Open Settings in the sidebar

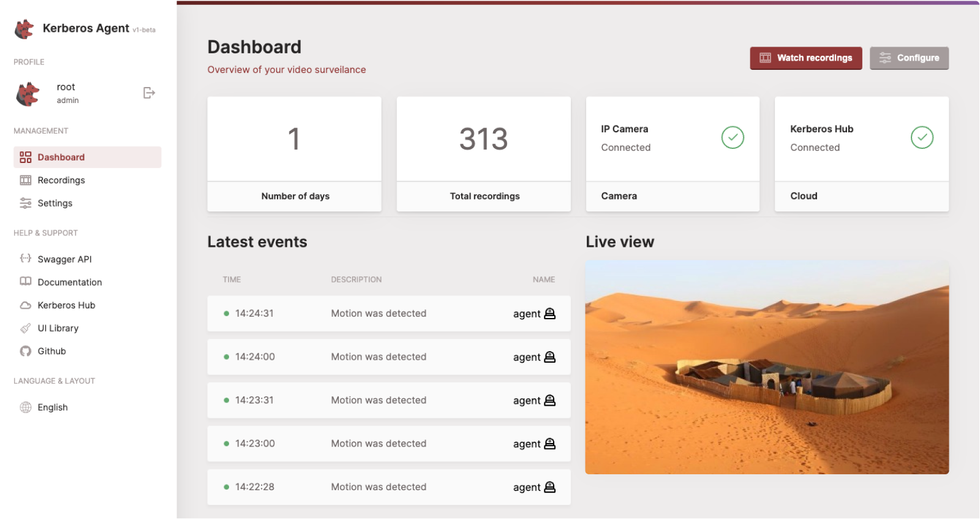click(55, 203)
